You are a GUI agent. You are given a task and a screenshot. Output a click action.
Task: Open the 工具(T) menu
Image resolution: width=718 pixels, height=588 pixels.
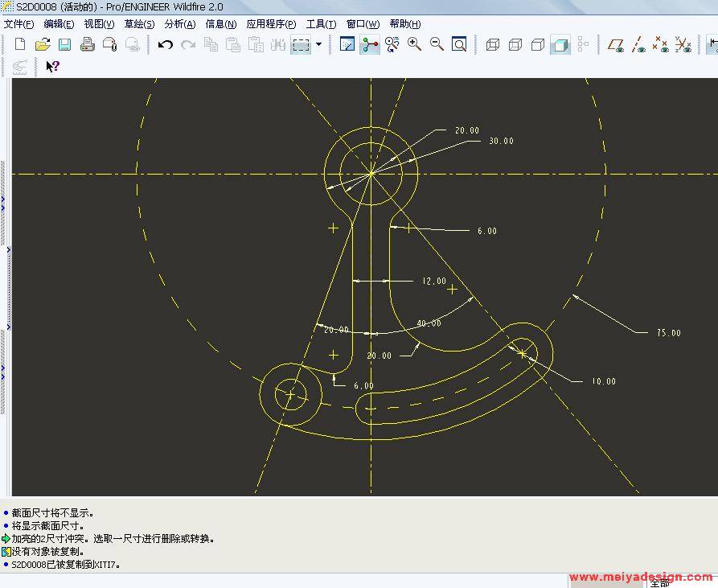(321, 24)
